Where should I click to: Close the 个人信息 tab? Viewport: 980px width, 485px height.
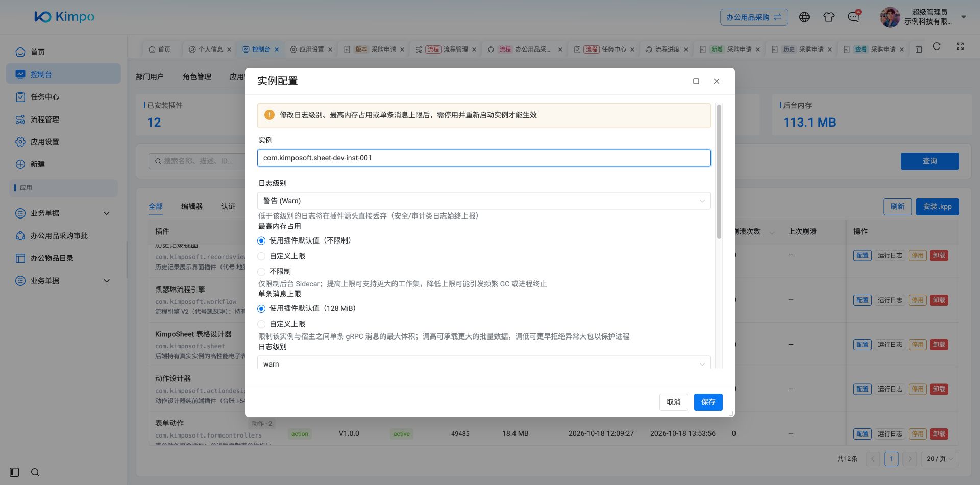click(x=229, y=50)
